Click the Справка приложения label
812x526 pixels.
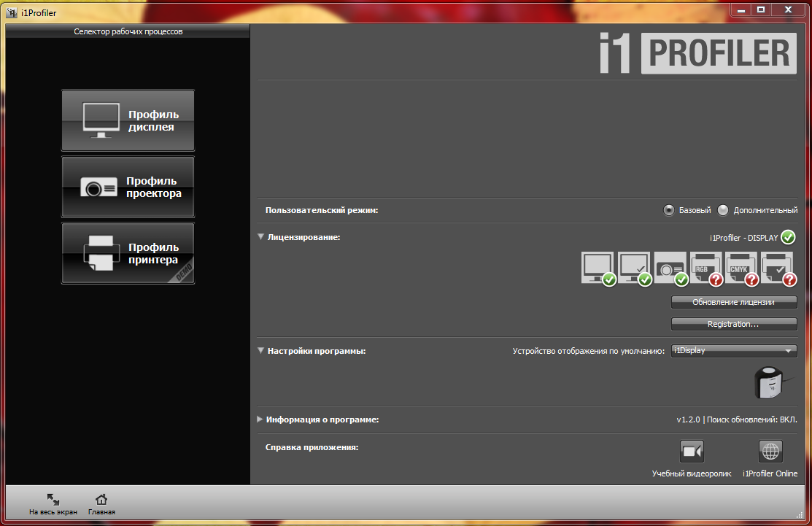click(x=312, y=446)
